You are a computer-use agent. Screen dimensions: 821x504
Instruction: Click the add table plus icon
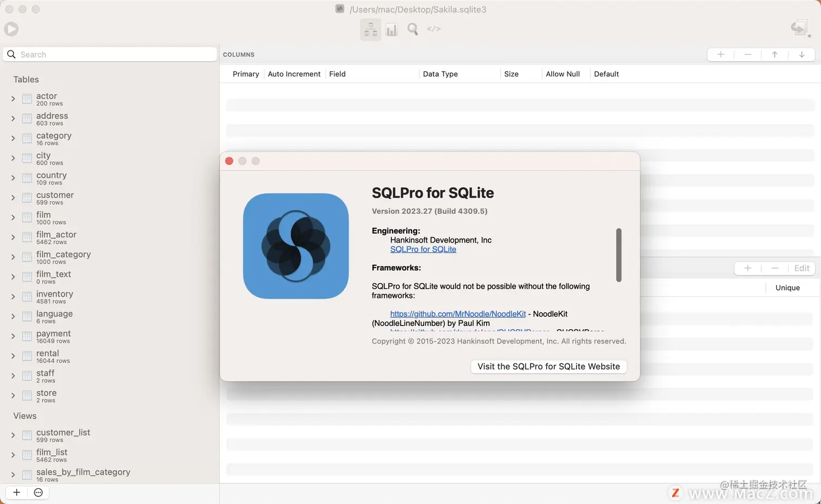point(16,493)
